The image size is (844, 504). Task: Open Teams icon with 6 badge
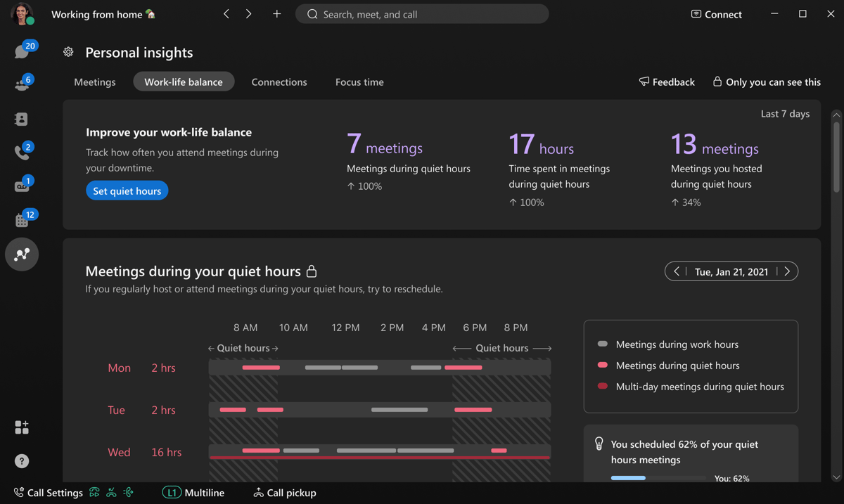[x=21, y=85]
